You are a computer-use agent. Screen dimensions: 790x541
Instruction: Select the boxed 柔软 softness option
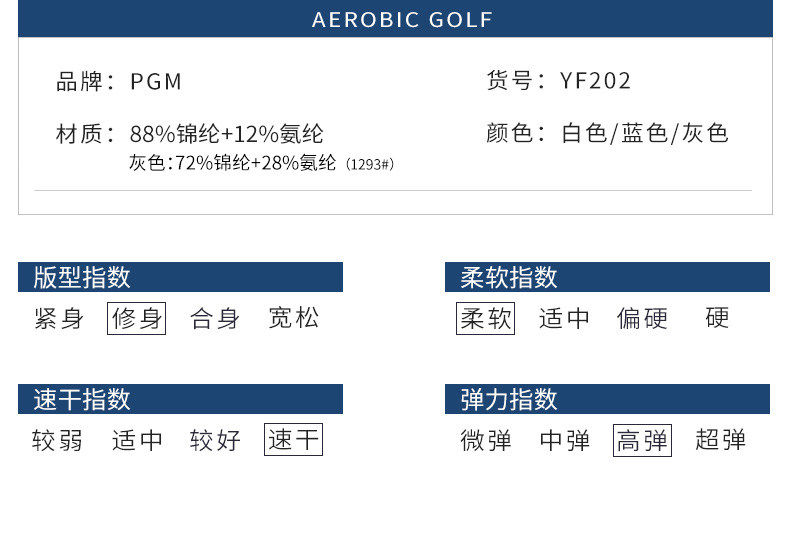click(x=485, y=319)
